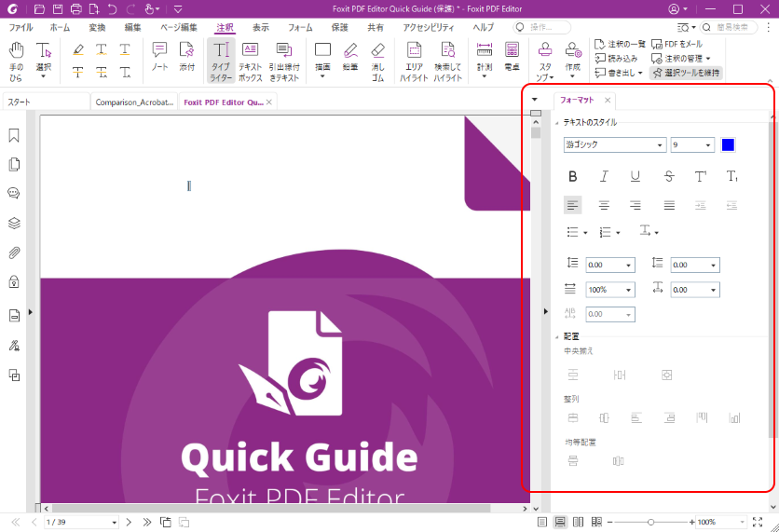Click the Note (ノート) annotation tool
This screenshot has width=779, height=532.
159,57
